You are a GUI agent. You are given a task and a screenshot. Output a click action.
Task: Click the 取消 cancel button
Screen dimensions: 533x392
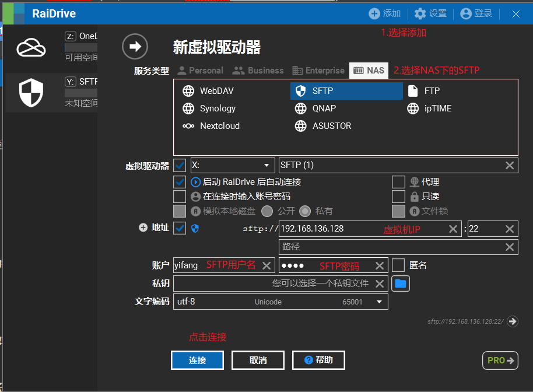point(258,360)
